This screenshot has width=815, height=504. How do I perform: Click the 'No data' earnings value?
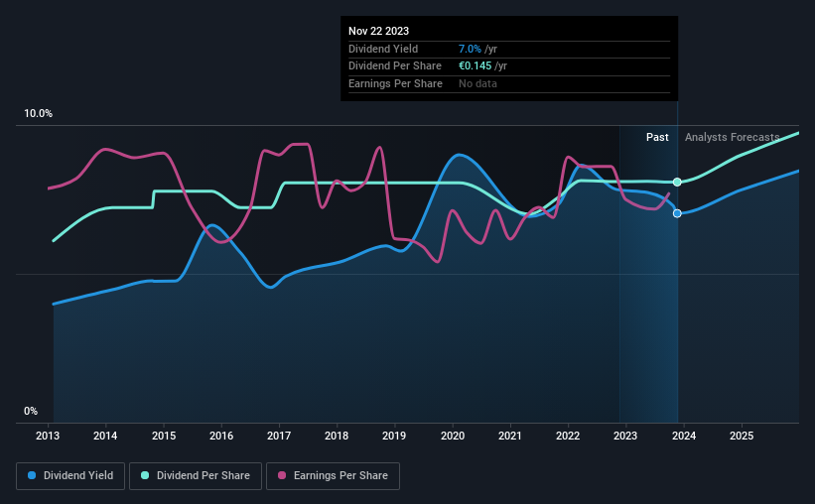[477, 83]
